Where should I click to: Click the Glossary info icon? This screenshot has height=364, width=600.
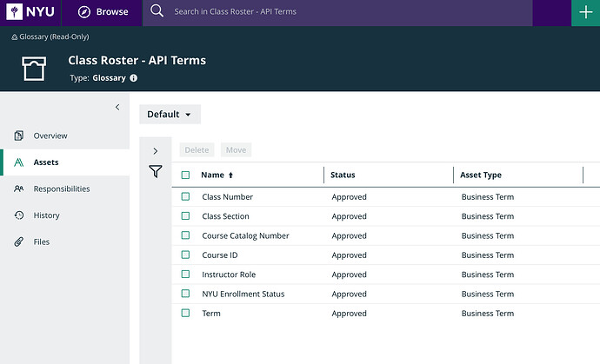click(134, 78)
